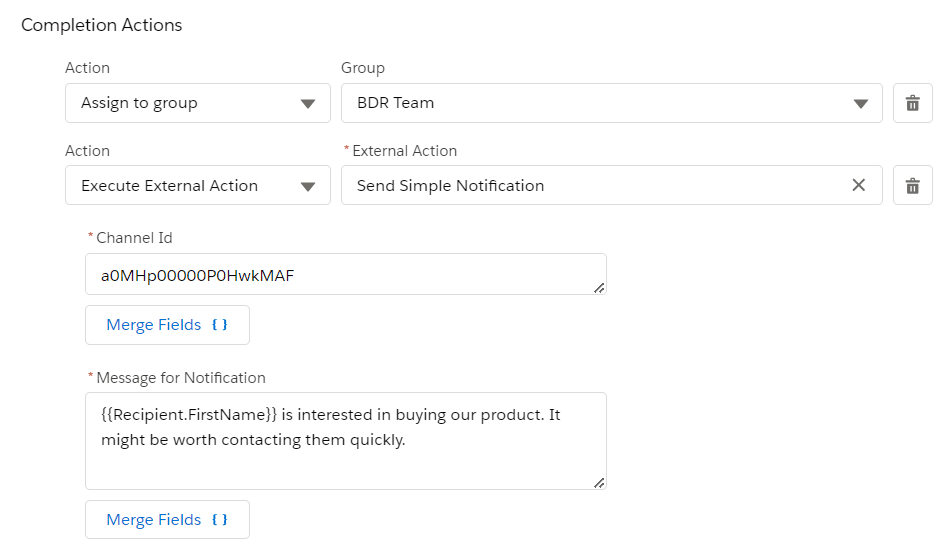
Task: Click the Message for Notification label
Action: coord(181,378)
